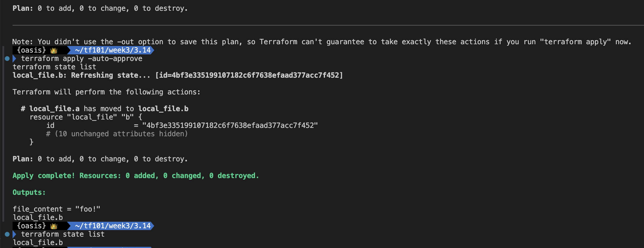The image size is (644, 248).
Task: Click the local_file.b Refreshing state line
Action: [x=178, y=75]
